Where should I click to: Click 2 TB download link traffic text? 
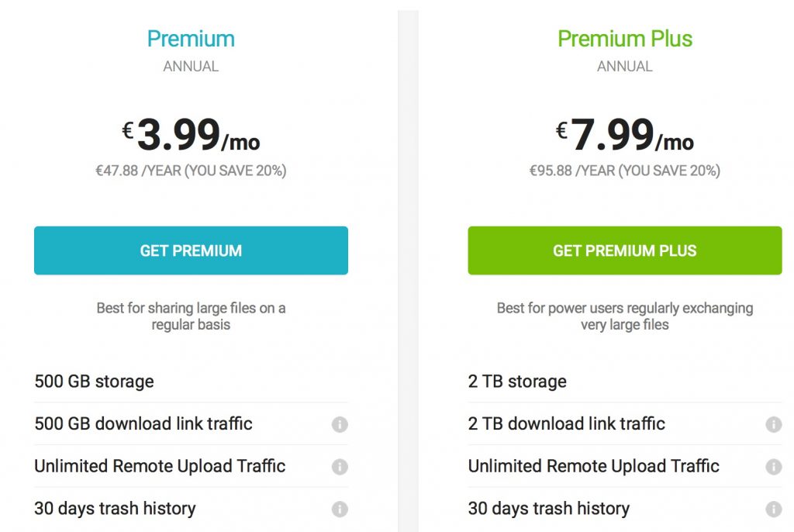point(567,423)
